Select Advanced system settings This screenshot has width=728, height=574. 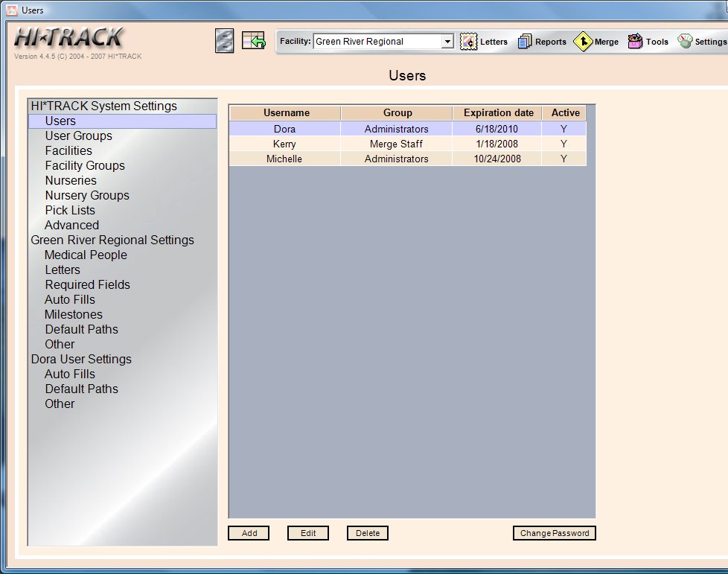click(72, 226)
